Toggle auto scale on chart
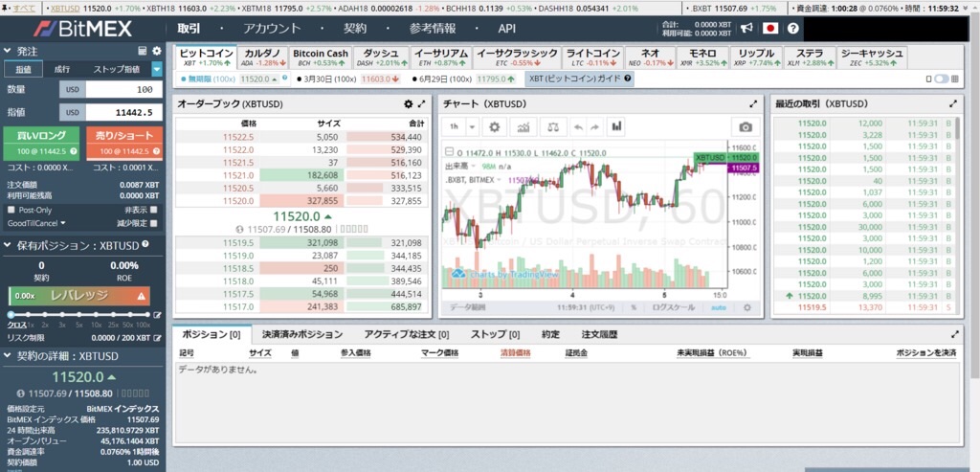The width and height of the screenshot is (980, 472). (x=719, y=307)
